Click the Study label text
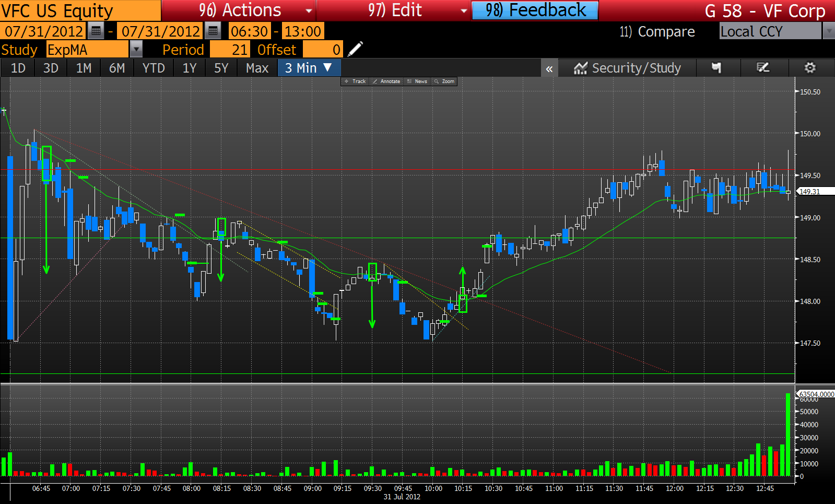The image size is (835, 504). 19,50
